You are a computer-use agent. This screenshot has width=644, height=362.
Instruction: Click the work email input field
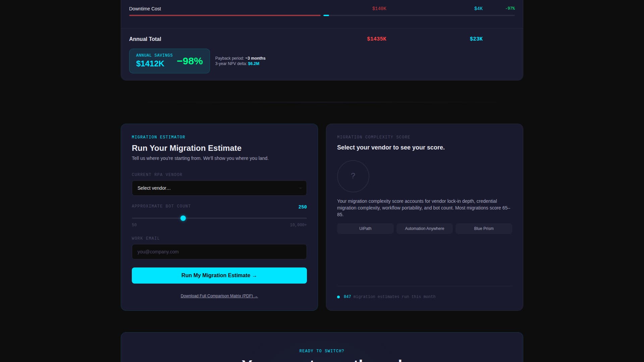point(219,251)
